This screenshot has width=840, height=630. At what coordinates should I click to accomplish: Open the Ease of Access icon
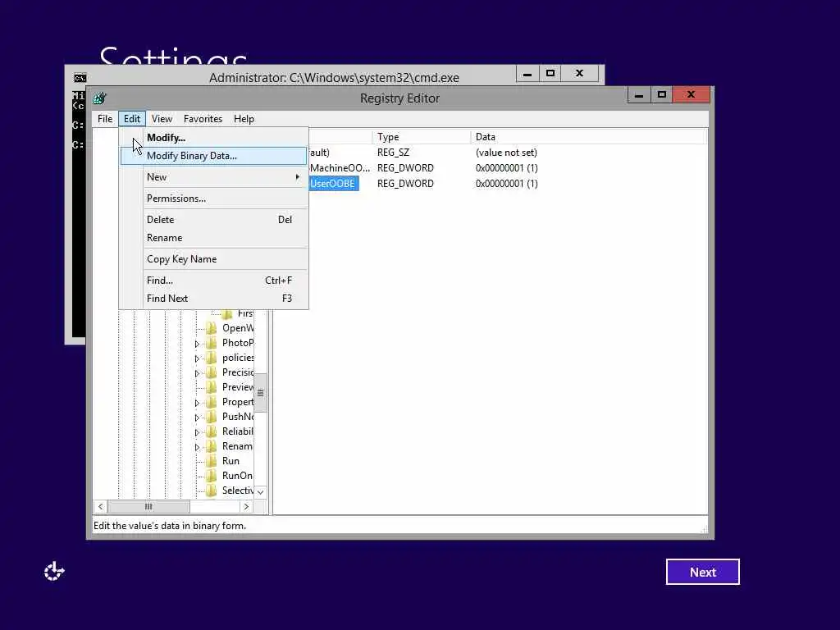click(54, 572)
